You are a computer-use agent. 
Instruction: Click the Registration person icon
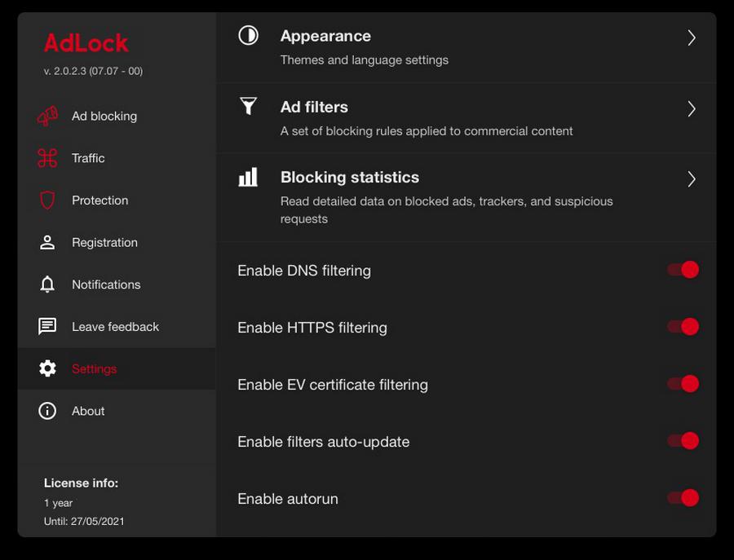coord(47,242)
